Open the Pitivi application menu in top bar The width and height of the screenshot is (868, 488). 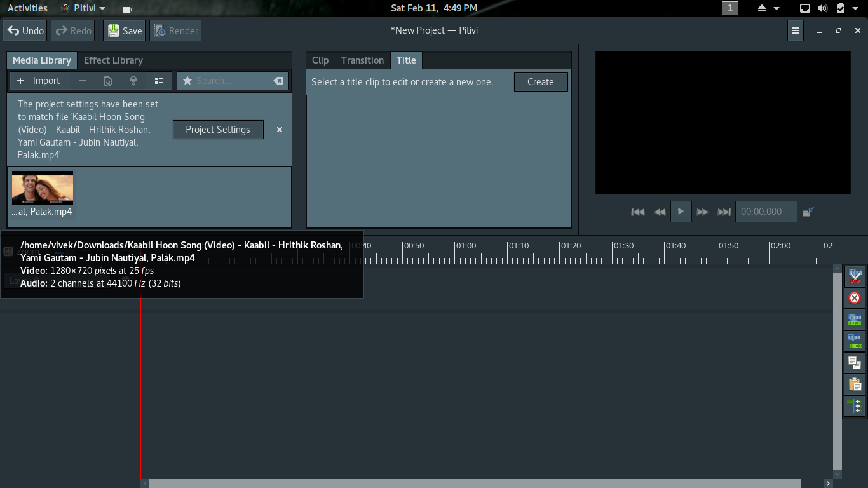coord(83,8)
